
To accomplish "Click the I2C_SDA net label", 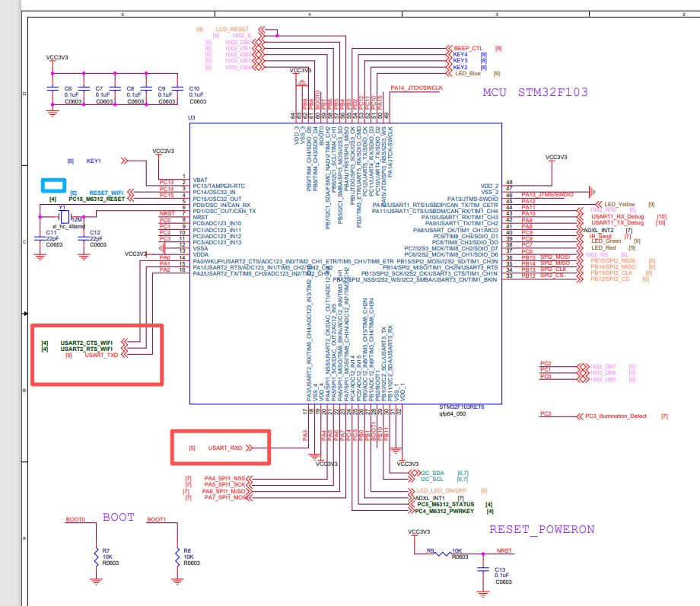I will pos(433,473).
